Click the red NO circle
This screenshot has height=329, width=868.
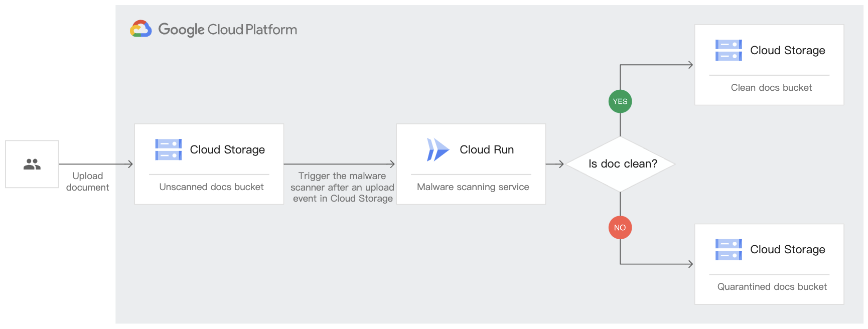point(620,228)
